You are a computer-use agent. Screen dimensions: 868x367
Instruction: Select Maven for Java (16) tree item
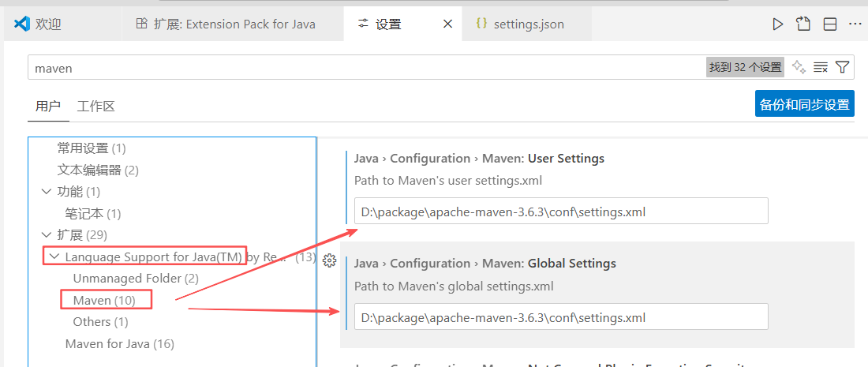coord(120,344)
